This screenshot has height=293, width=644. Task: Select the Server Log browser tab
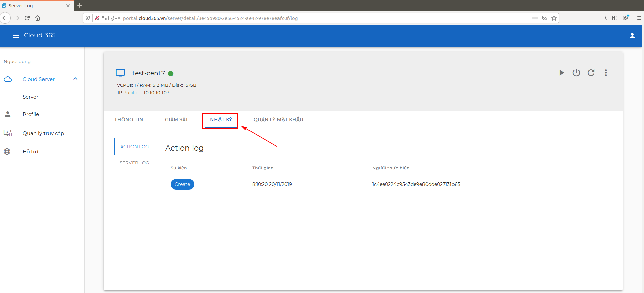coord(37,6)
